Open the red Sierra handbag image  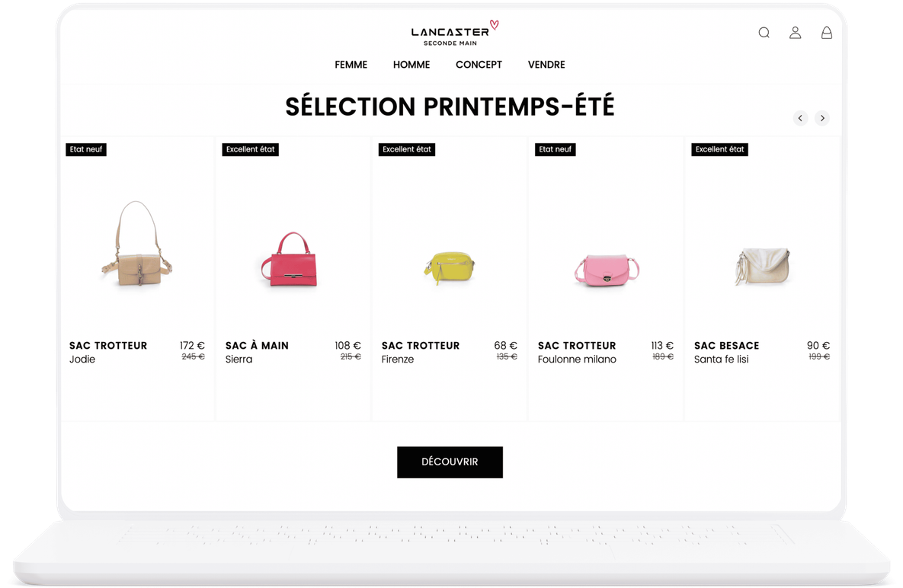[289, 260]
